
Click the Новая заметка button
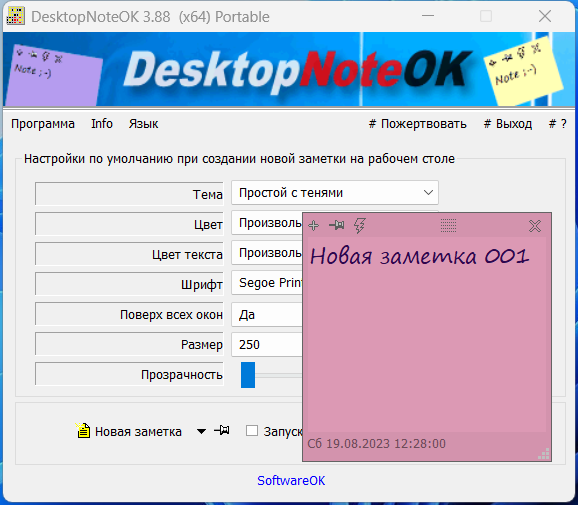(129, 431)
